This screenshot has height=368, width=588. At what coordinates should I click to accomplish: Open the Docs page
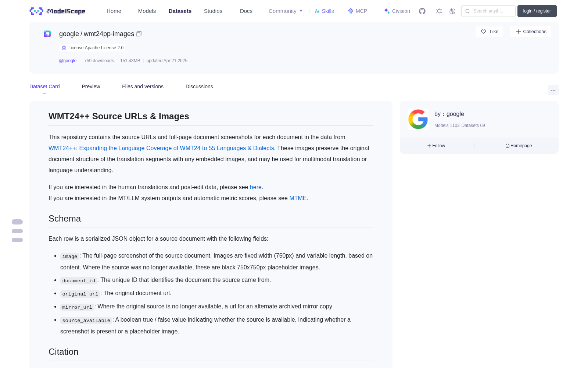point(246,11)
